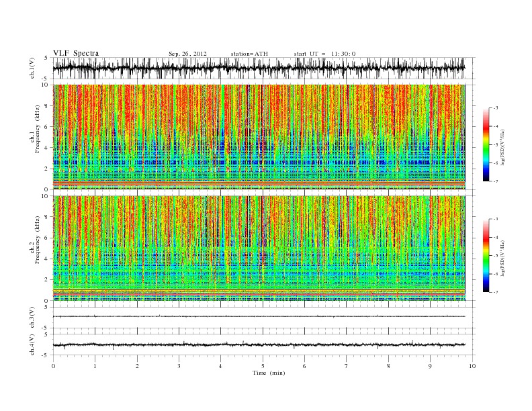
Task: Click the 'VLF Spectra' plot title
Action: click(76, 53)
